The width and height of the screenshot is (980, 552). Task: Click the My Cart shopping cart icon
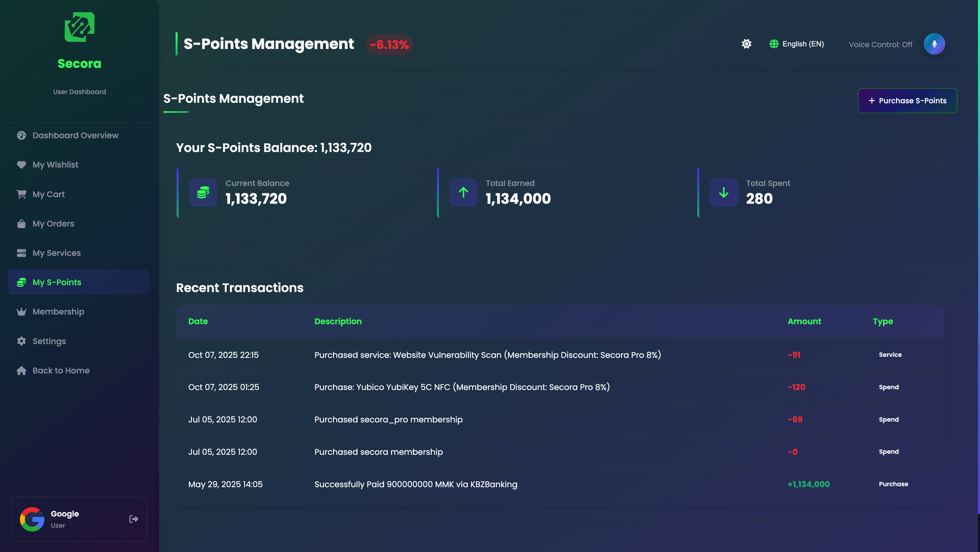pyautogui.click(x=21, y=194)
